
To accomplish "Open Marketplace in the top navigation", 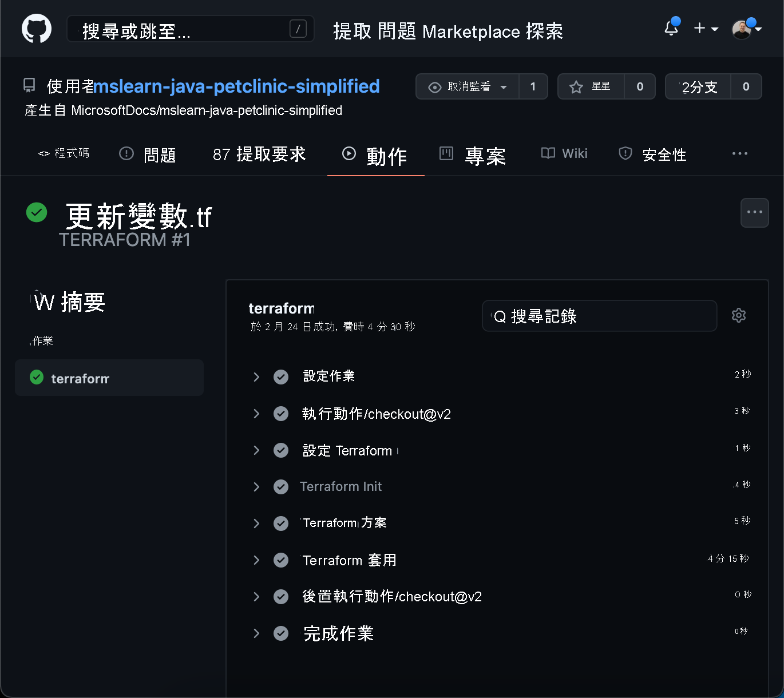I will (x=471, y=31).
